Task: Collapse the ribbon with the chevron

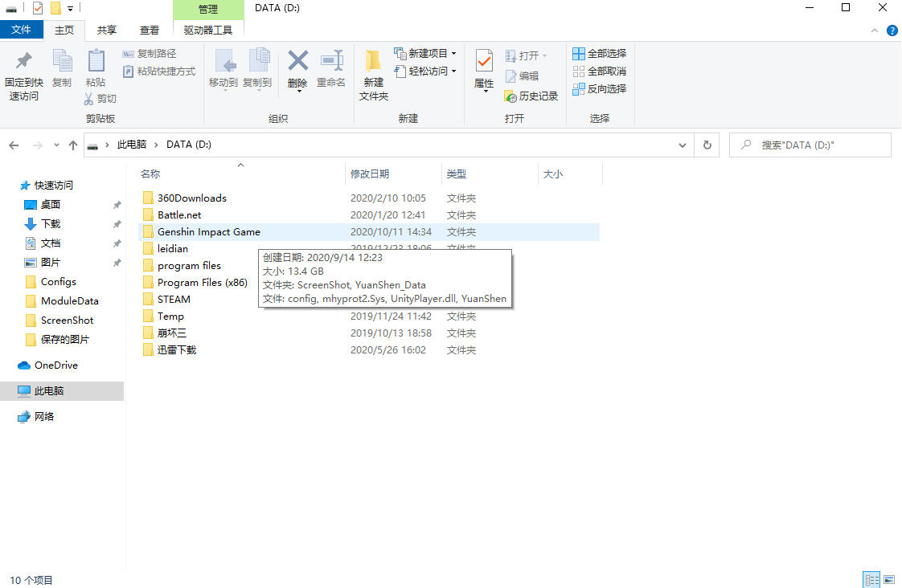Action: [875, 31]
